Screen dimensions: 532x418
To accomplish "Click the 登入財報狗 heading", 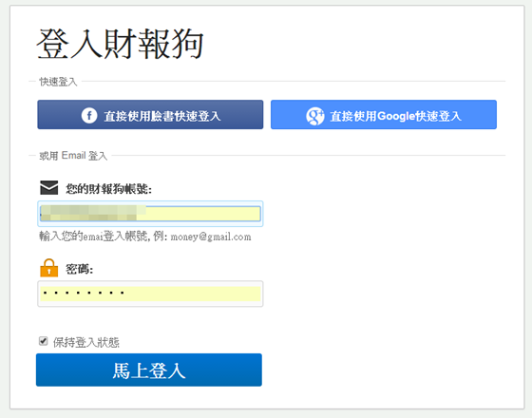I will click(x=120, y=44).
